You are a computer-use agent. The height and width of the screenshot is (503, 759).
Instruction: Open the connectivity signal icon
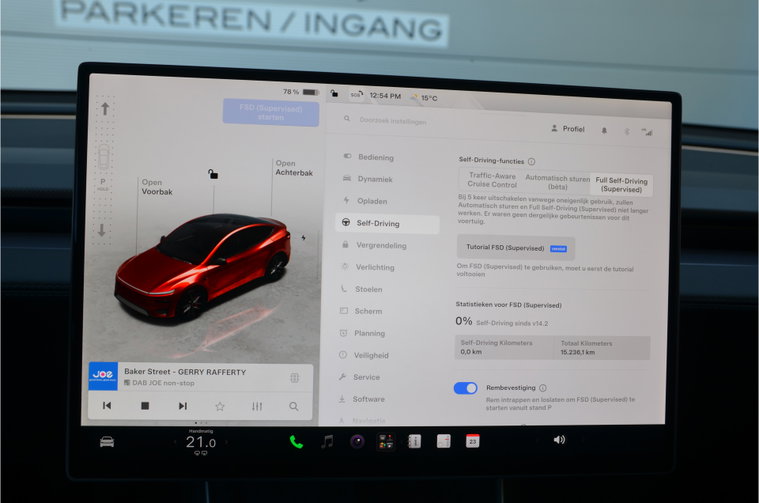(x=647, y=132)
